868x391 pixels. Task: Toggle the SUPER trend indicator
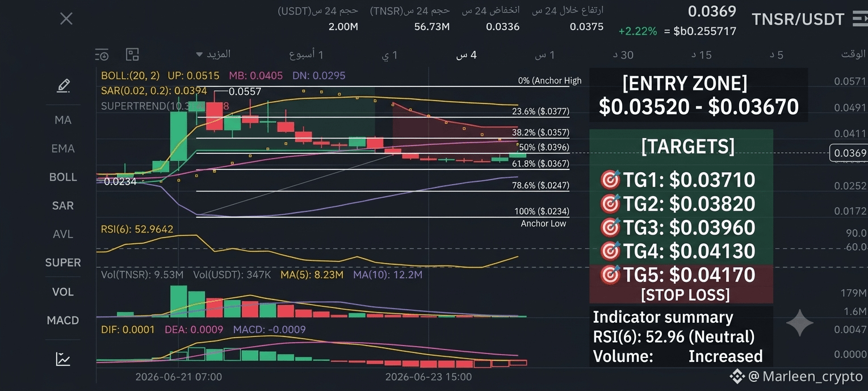(63, 263)
